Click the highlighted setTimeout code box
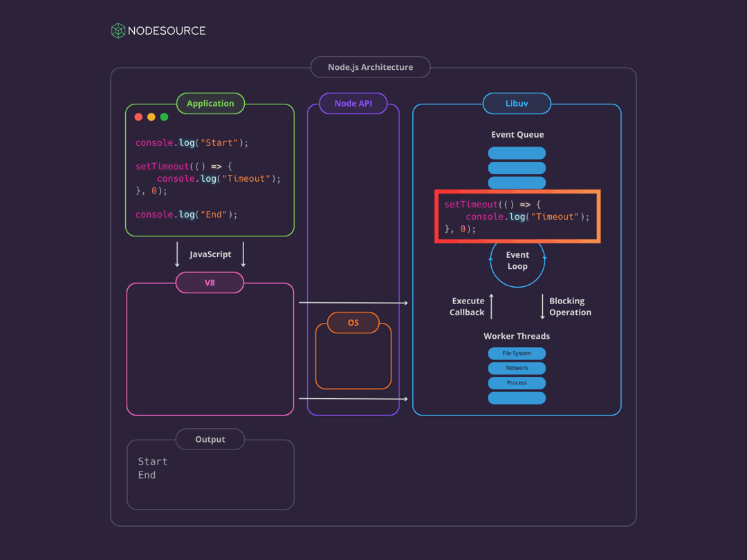The height and width of the screenshot is (560, 747). click(x=517, y=216)
